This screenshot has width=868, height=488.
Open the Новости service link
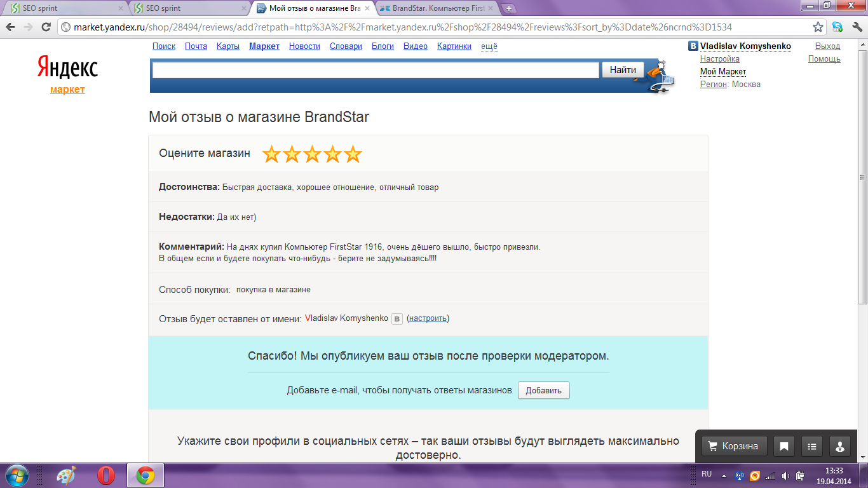[x=304, y=46]
